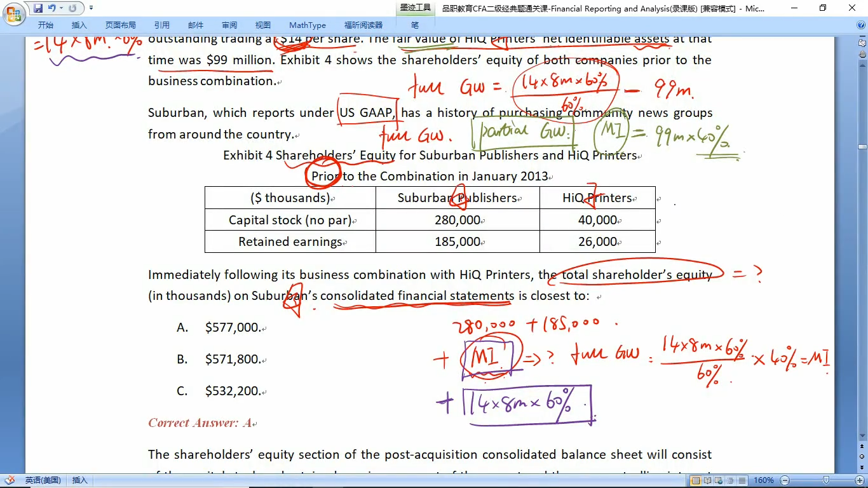868x488 pixels.
Task: Click the cell with 26,000
Action: coord(597,241)
